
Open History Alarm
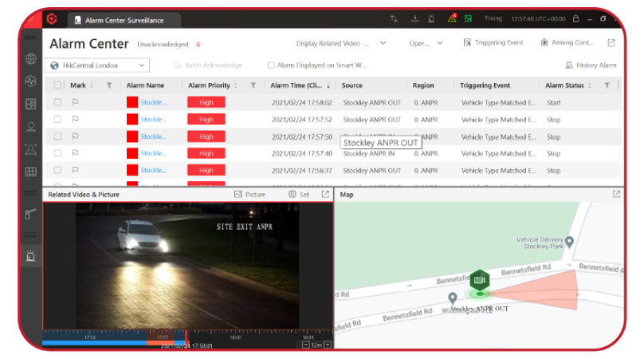[x=591, y=65]
